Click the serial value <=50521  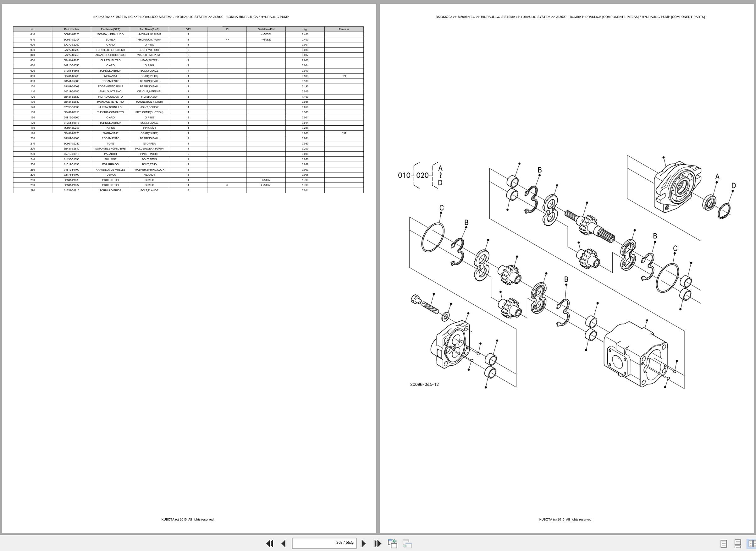pyautogui.click(x=266, y=34)
